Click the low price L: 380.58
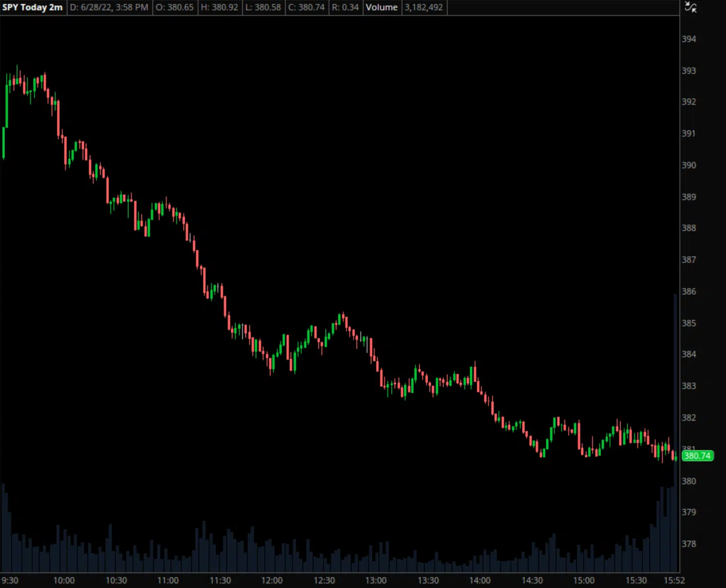Screen dimensions: 726x588 pos(264,7)
